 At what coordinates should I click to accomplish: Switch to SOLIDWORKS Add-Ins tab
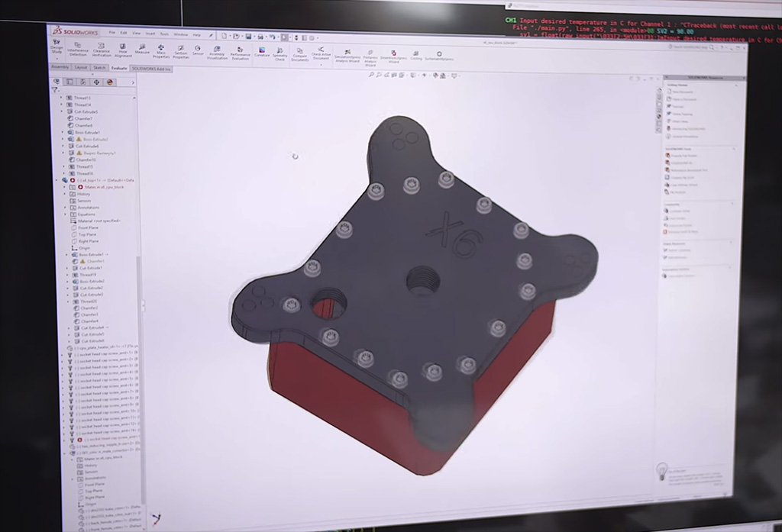click(151, 68)
